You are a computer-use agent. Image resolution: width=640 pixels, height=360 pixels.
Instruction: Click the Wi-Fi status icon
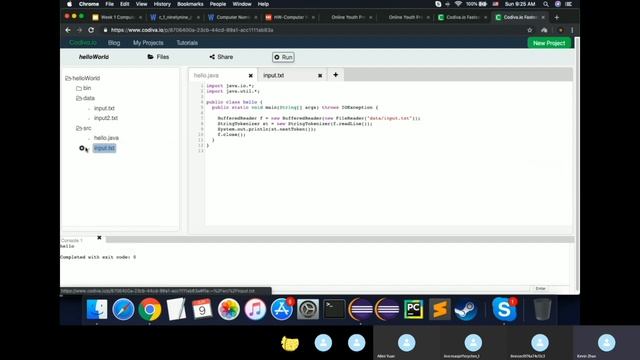click(x=458, y=4)
